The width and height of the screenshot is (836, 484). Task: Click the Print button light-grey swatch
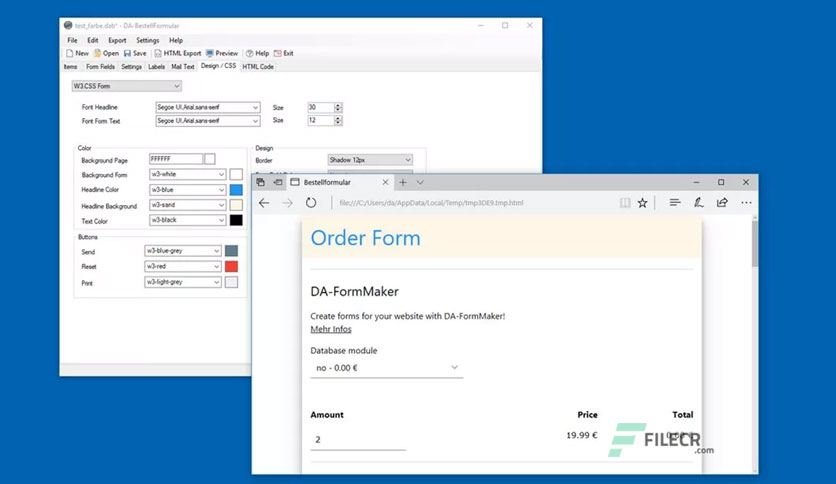coord(231,282)
